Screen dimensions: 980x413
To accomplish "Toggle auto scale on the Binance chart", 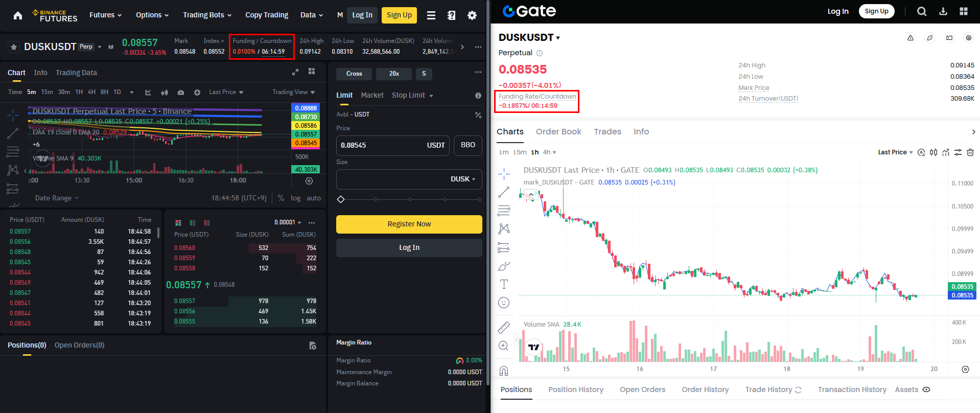I will point(313,198).
